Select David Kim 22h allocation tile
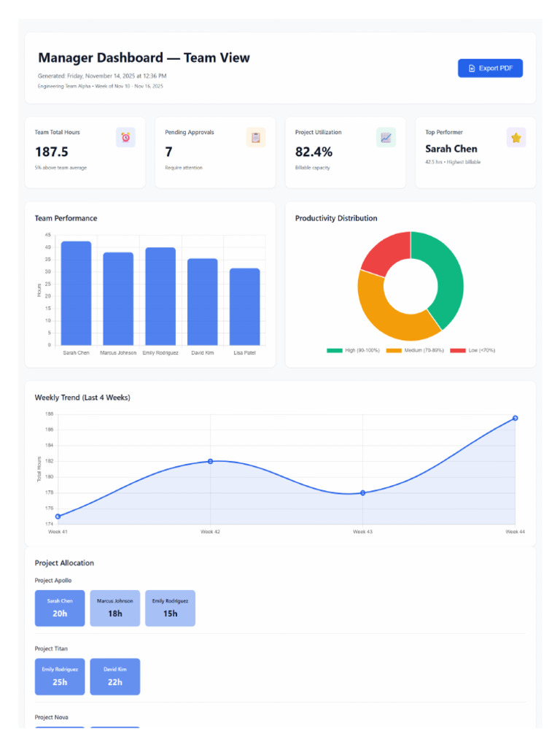The height and width of the screenshot is (747, 560). [114, 677]
